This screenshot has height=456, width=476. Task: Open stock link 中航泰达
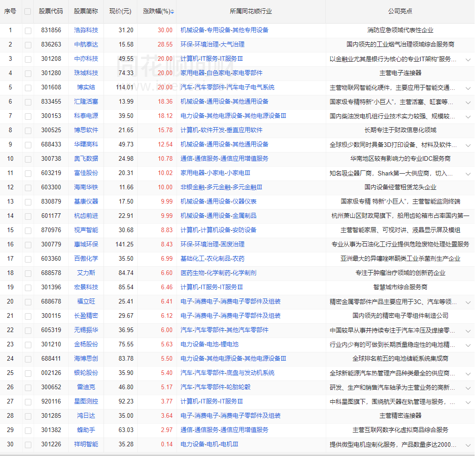point(86,44)
